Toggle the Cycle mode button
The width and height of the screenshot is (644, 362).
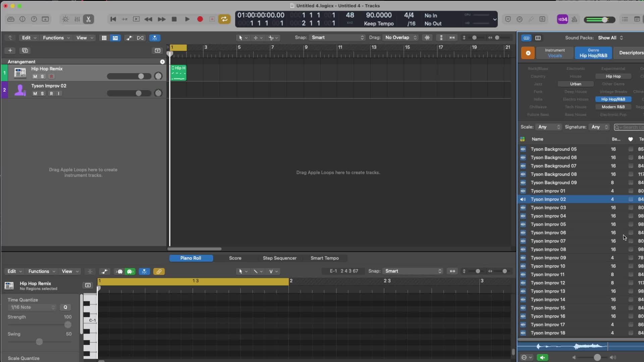click(x=224, y=19)
